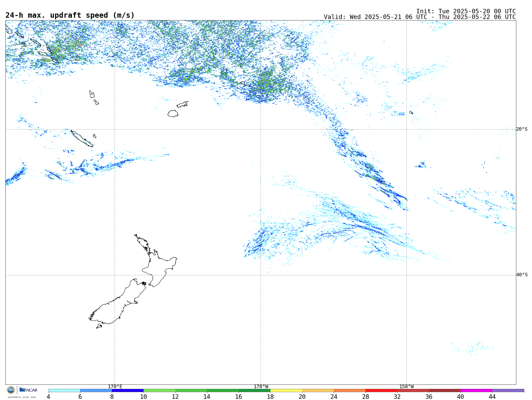Click the light cyan 4-6 colorbar segment
Viewport: 532px width, 400px height.
64,391
